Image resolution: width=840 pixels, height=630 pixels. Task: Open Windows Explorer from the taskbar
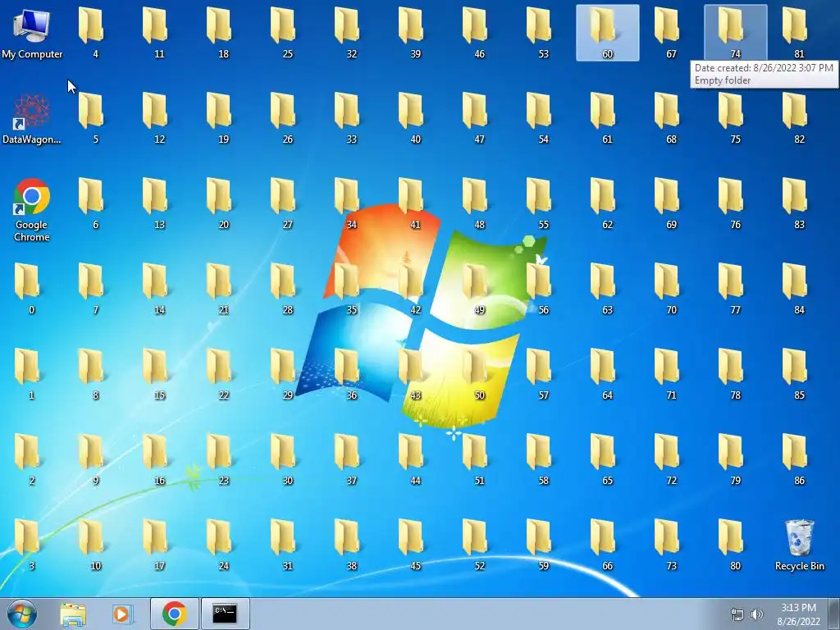coord(73,614)
